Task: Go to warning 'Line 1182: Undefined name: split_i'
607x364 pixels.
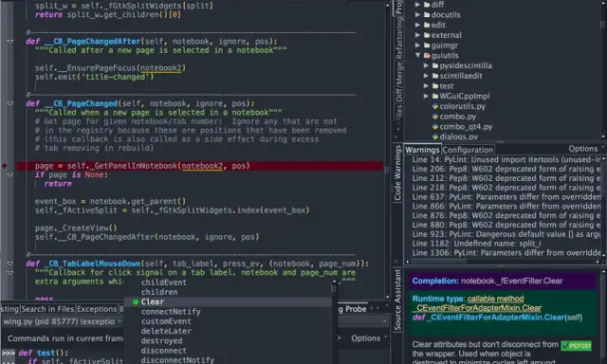Action: [476, 244]
